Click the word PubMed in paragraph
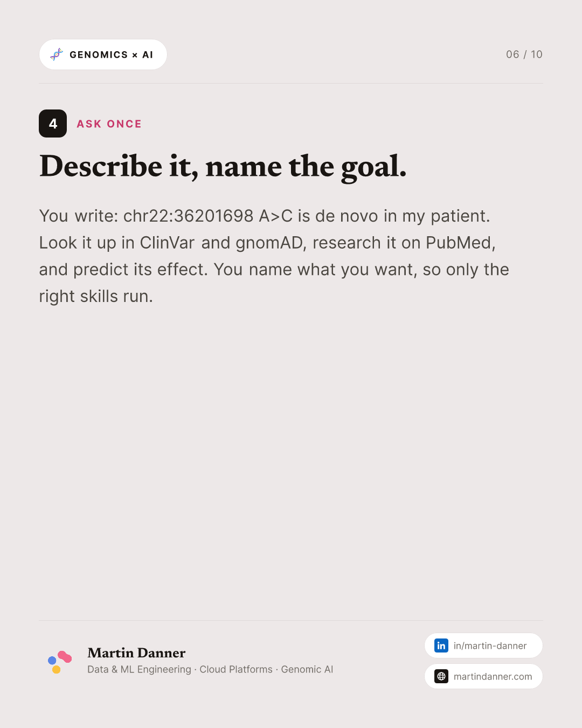The width and height of the screenshot is (582, 728). click(x=460, y=243)
